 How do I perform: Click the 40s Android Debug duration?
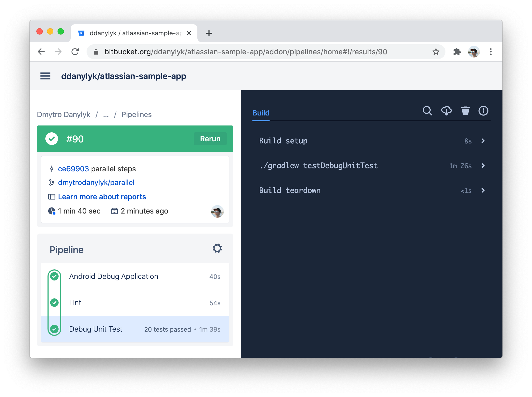[215, 277]
